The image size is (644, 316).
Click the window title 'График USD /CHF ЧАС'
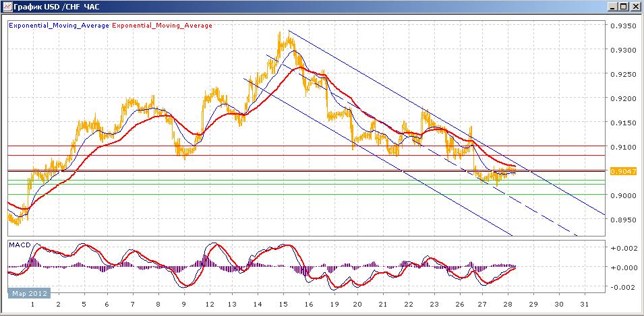tap(57, 7)
